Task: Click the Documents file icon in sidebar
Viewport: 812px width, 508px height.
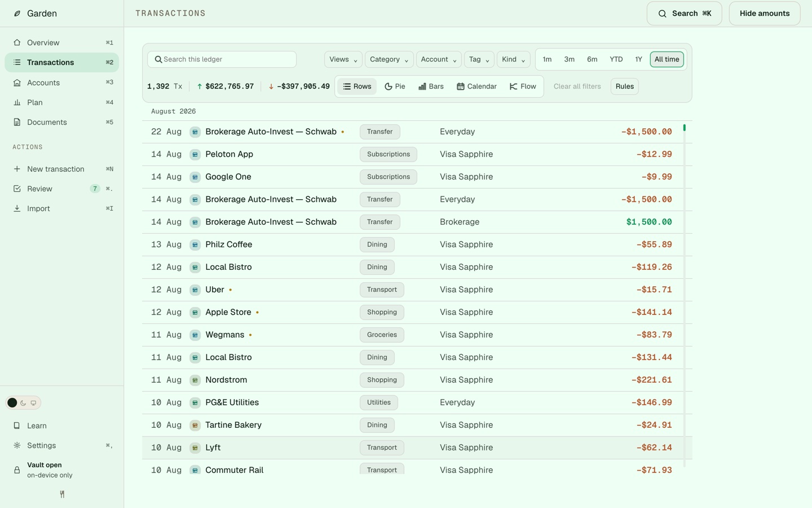Action: (x=17, y=122)
